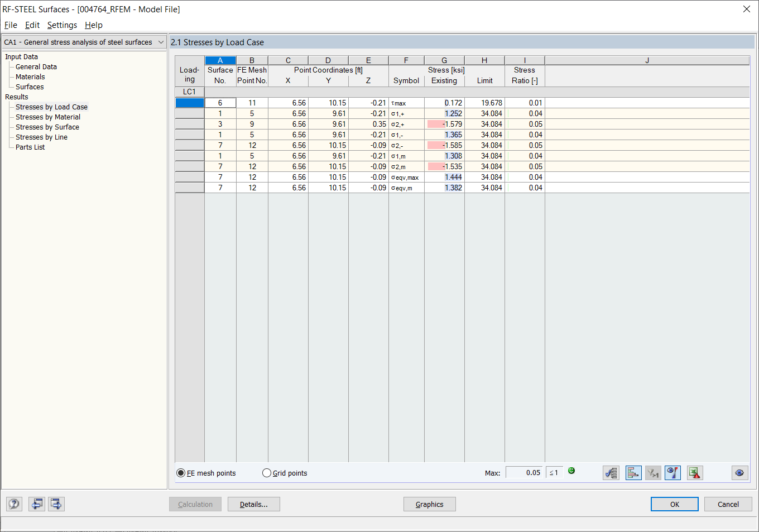Jump to the next table
759x532 pixels.
(x=56, y=504)
